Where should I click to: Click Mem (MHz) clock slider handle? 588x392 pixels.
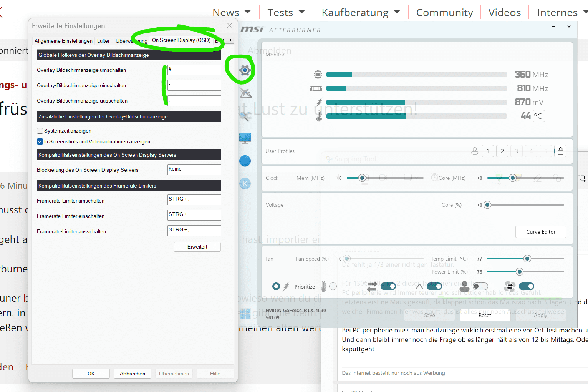coord(362,178)
